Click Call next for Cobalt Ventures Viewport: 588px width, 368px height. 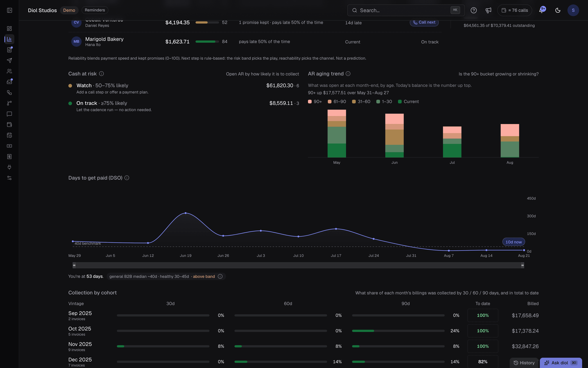click(x=424, y=22)
